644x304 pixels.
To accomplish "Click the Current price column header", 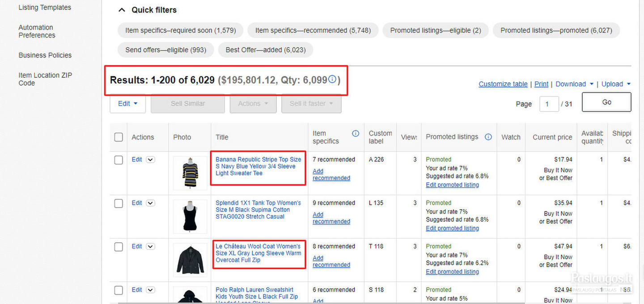I will point(552,137).
